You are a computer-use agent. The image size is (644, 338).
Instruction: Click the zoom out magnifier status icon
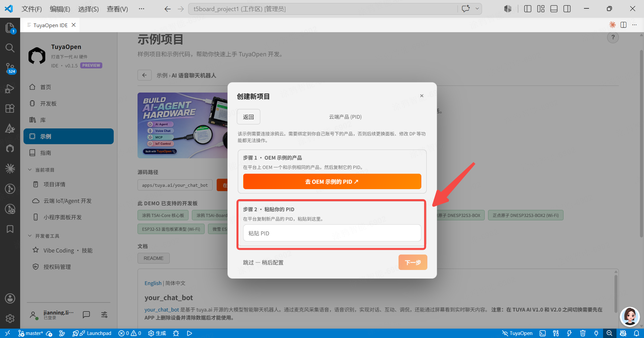point(609,333)
